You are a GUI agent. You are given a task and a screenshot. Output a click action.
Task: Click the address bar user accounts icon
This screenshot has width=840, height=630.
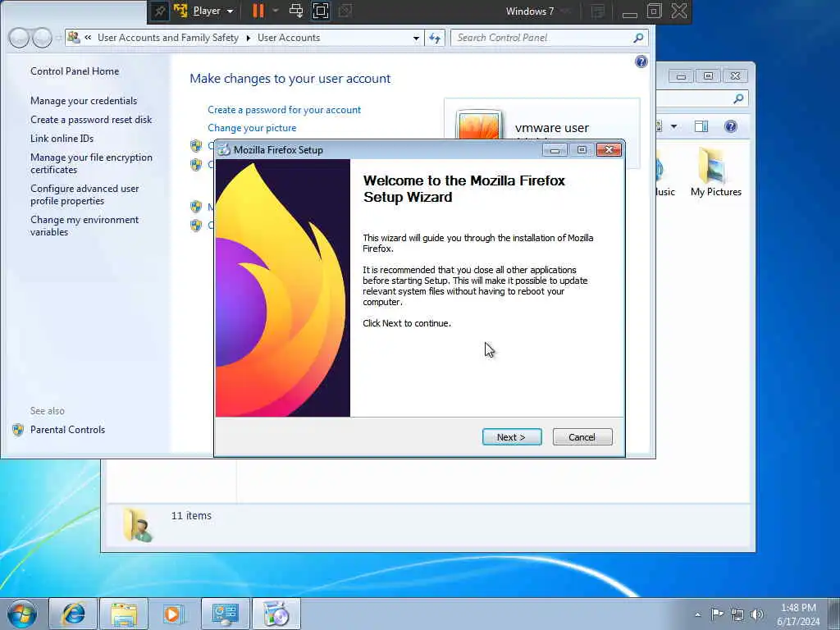coord(74,38)
